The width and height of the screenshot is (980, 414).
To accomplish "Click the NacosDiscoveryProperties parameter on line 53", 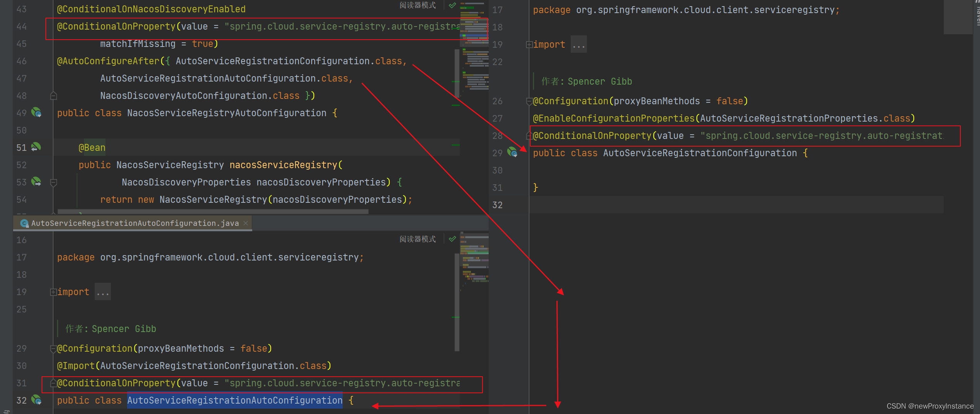I will coord(254,182).
